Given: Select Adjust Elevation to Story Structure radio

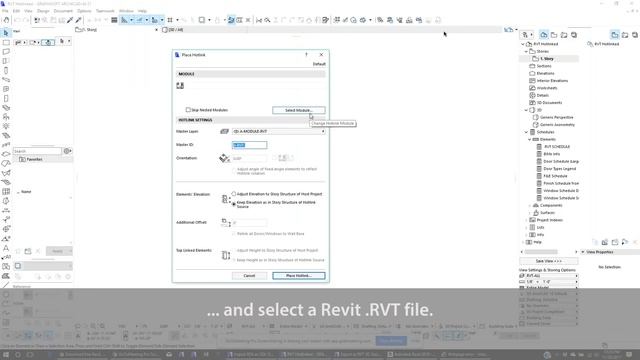Looking at the screenshot, I should pos(234,194).
